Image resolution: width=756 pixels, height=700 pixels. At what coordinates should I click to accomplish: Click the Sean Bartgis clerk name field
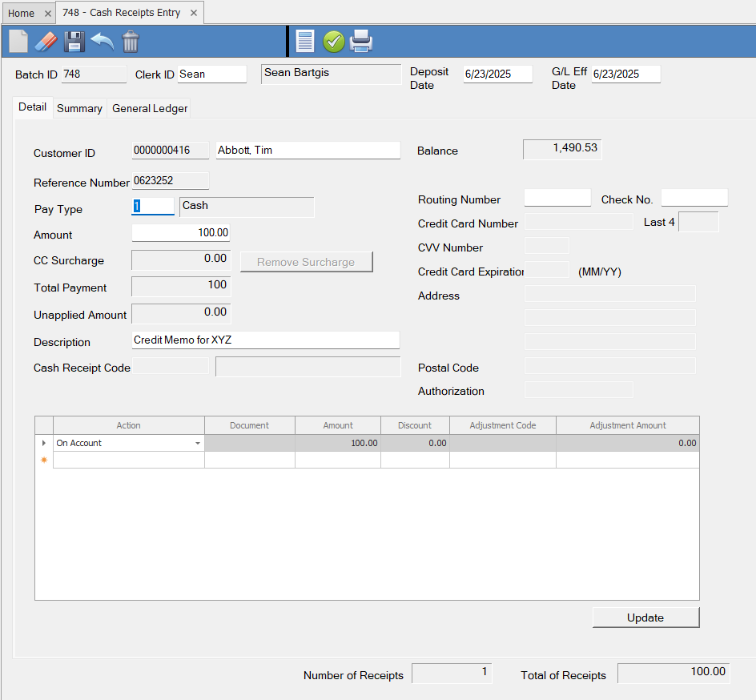coord(332,74)
